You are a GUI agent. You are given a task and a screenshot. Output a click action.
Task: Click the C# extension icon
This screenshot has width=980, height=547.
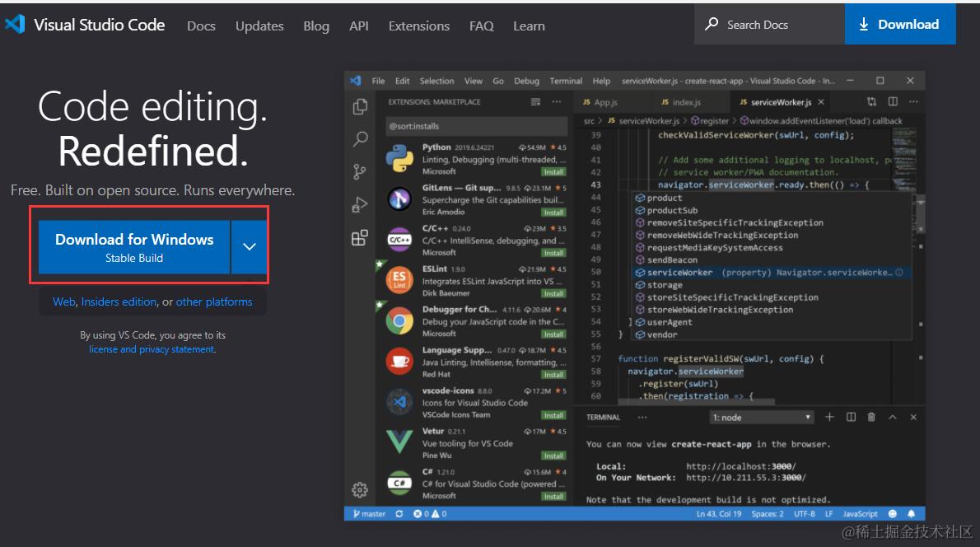399,483
